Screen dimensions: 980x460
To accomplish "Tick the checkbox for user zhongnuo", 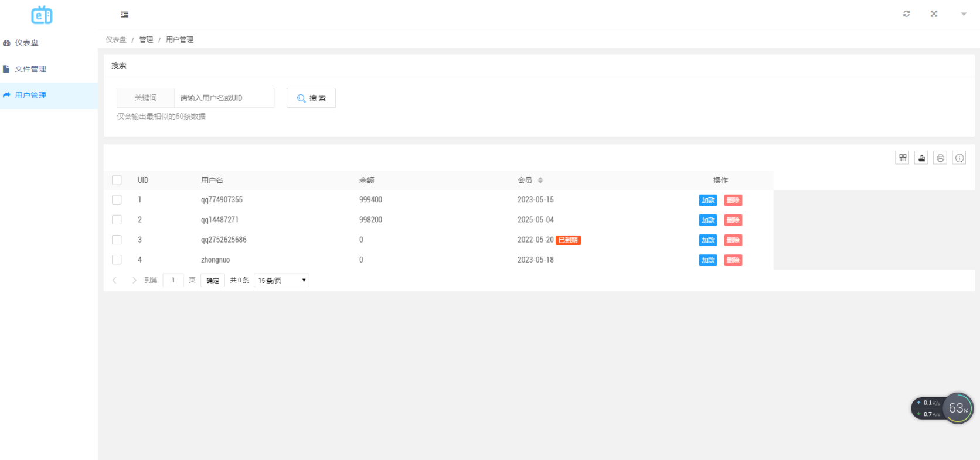I will point(117,260).
